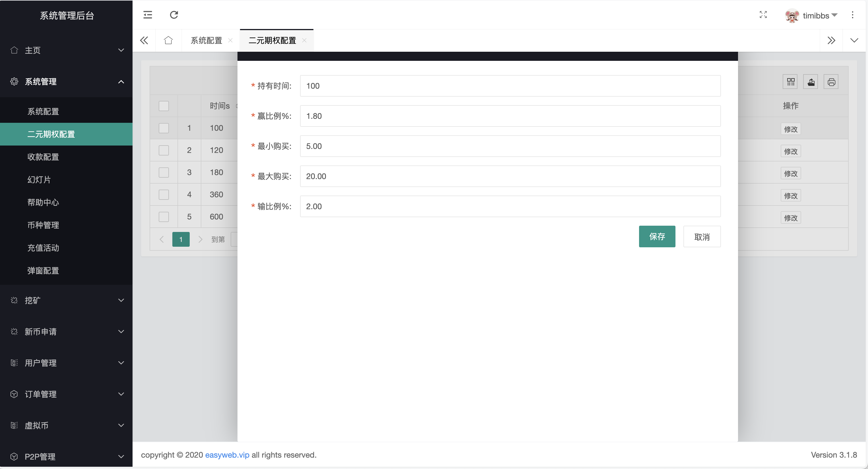868x469 pixels.
Task: Click the home icon in the tab bar
Action: pyautogui.click(x=168, y=40)
